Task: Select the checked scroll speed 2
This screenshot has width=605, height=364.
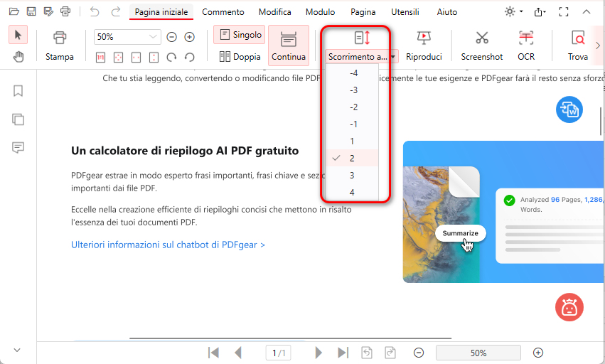Action: pyautogui.click(x=352, y=158)
